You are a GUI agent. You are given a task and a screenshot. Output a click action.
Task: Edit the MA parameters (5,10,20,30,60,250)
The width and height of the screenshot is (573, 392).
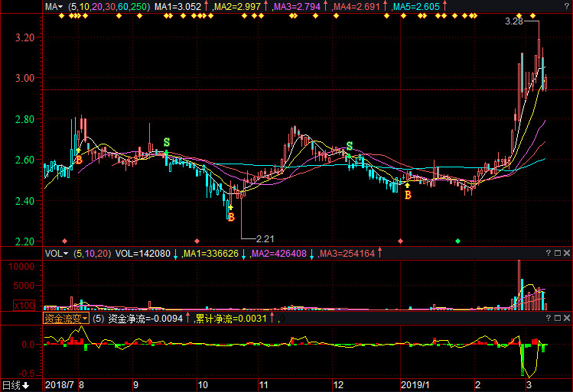109,7
